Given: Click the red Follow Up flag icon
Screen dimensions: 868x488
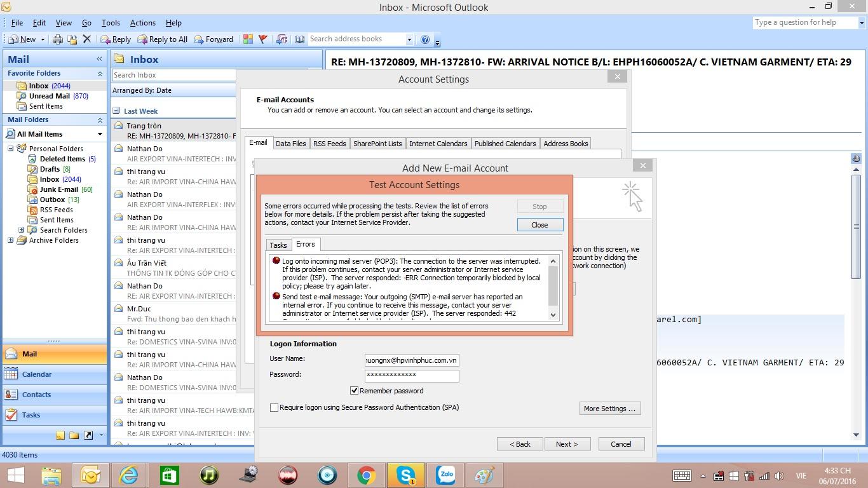Looking at the screenshot, I should coord(263,39).
